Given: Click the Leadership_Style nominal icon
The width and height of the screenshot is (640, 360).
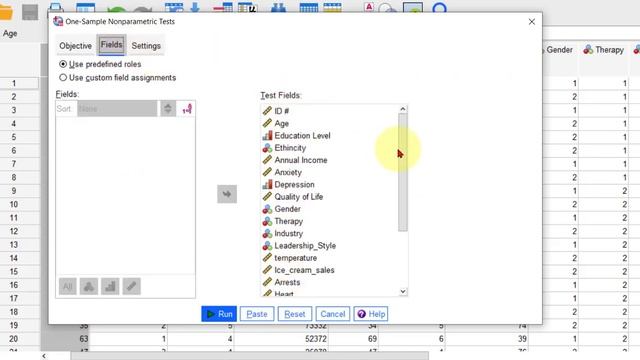Looking at the screenshot, I should click(x=267, y=246).
